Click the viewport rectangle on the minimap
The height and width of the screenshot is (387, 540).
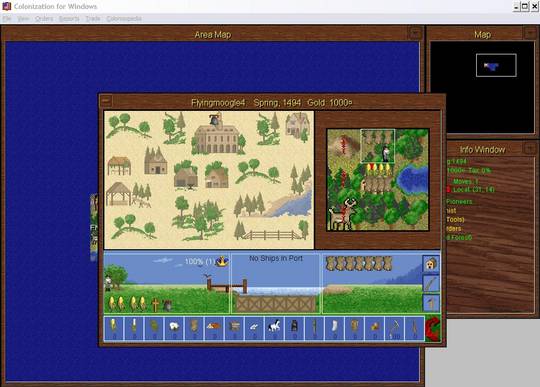[x=496, y=65]
